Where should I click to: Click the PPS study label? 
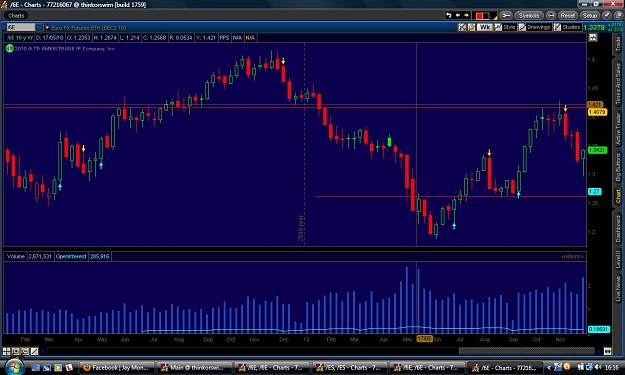click(224, 38)
